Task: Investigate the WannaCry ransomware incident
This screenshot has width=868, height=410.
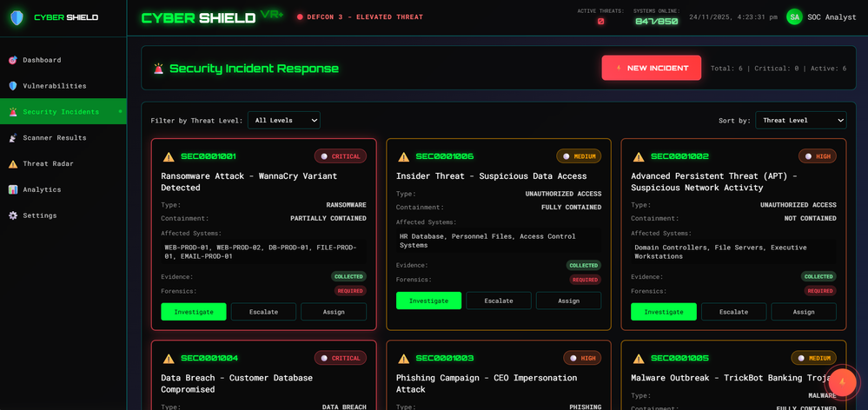Action: 194,312
